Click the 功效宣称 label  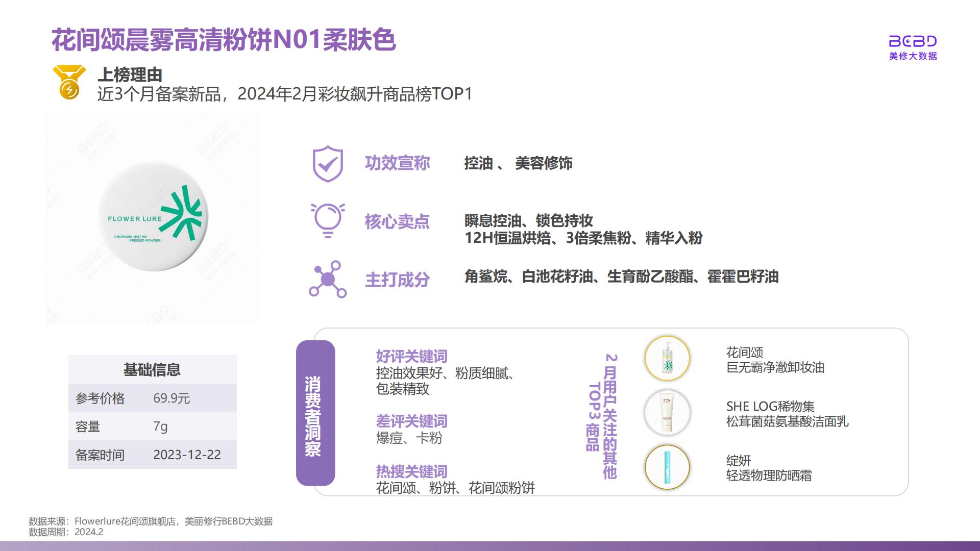coord(397,163)
